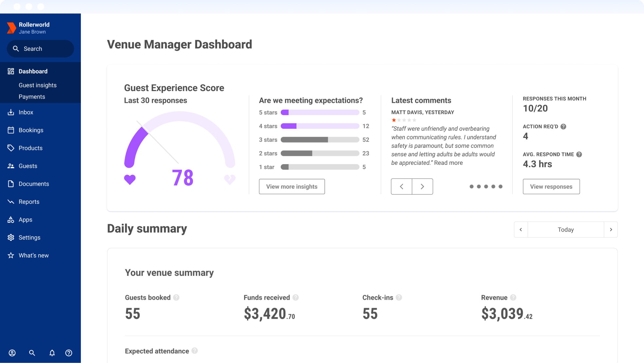The width and height of the screenshot is (644, 363).
Task: Click View responses button
Action: coord(552,186)
